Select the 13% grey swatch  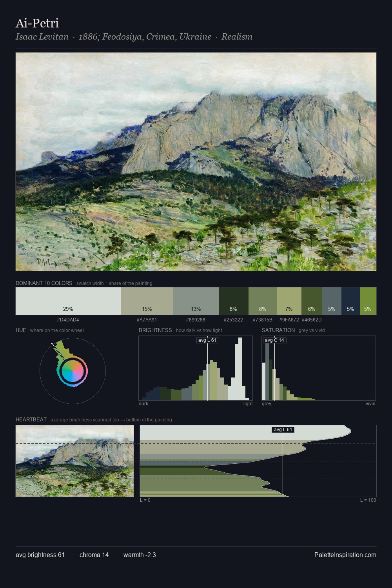[196, 301]
